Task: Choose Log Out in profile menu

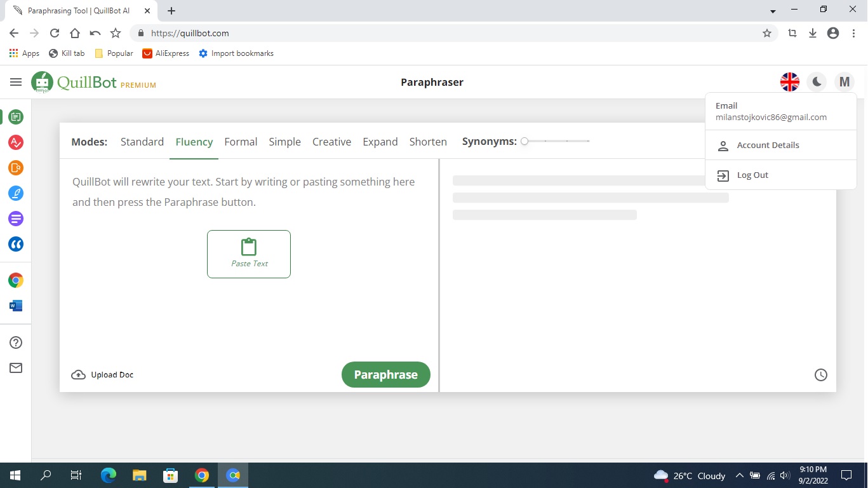Action: pyautogui.click(x=780, y=175)
